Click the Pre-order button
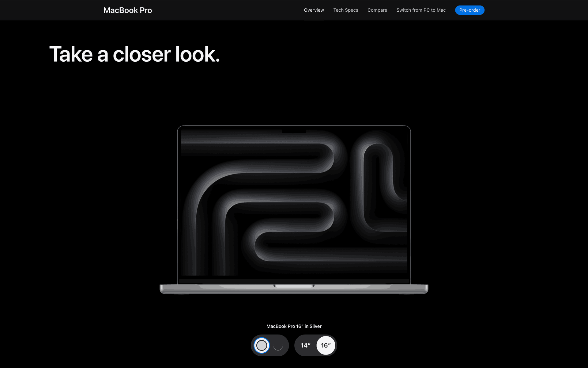This screenshot has width=588, height=368. point(469,10)
